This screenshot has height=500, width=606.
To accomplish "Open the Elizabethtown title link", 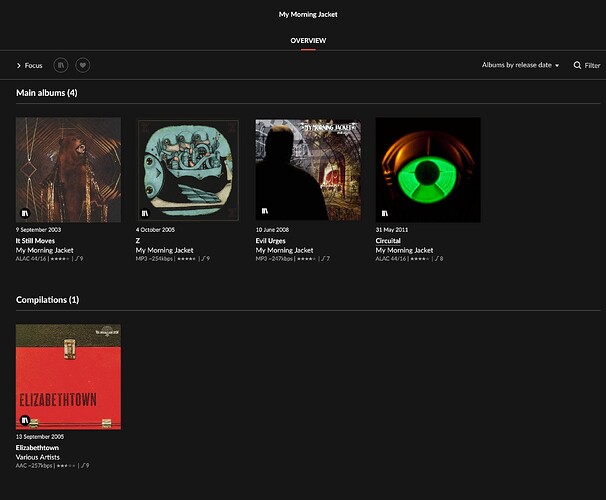I will point(37,447).
